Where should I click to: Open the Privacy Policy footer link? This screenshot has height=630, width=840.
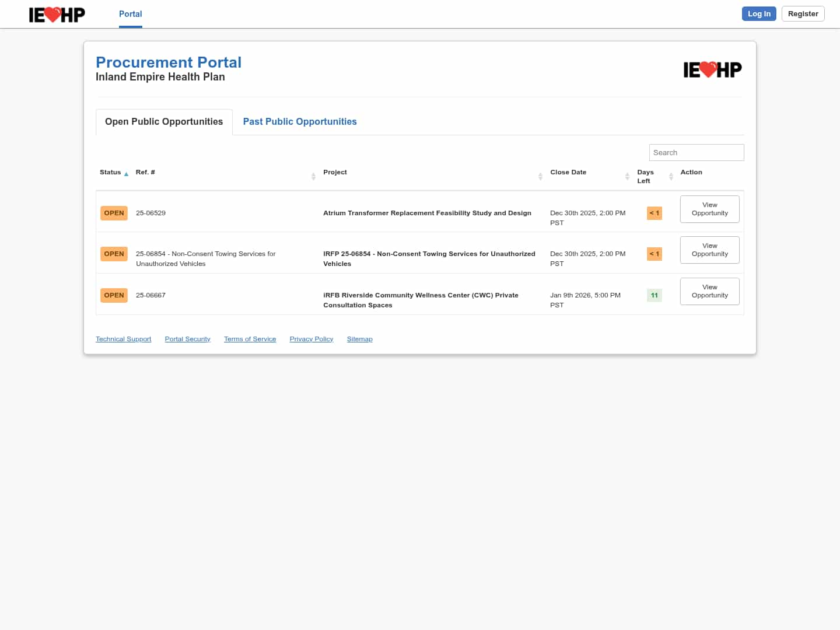(311, 339)
